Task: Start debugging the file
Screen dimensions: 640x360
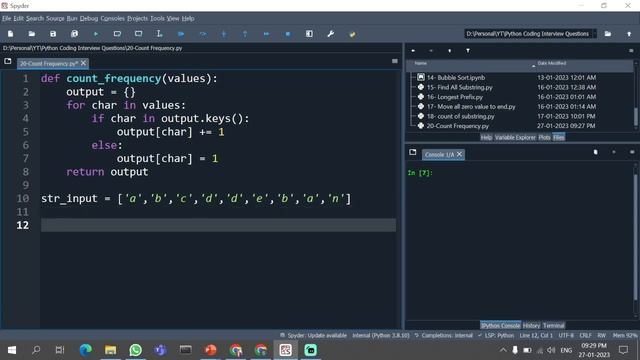Action: 181,34
